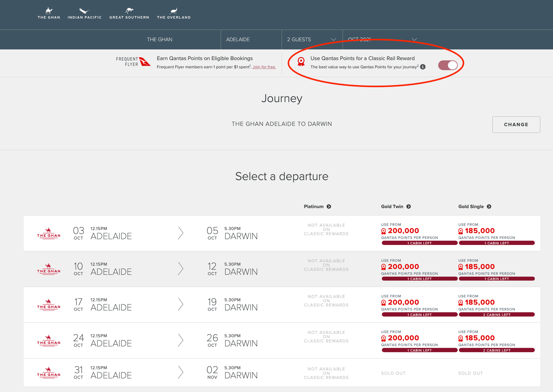The width and height of the screenshot is (553, 392).
Task: Choose Gold Single 185,000 points on 24 Oct
Action: pos(480,338)
